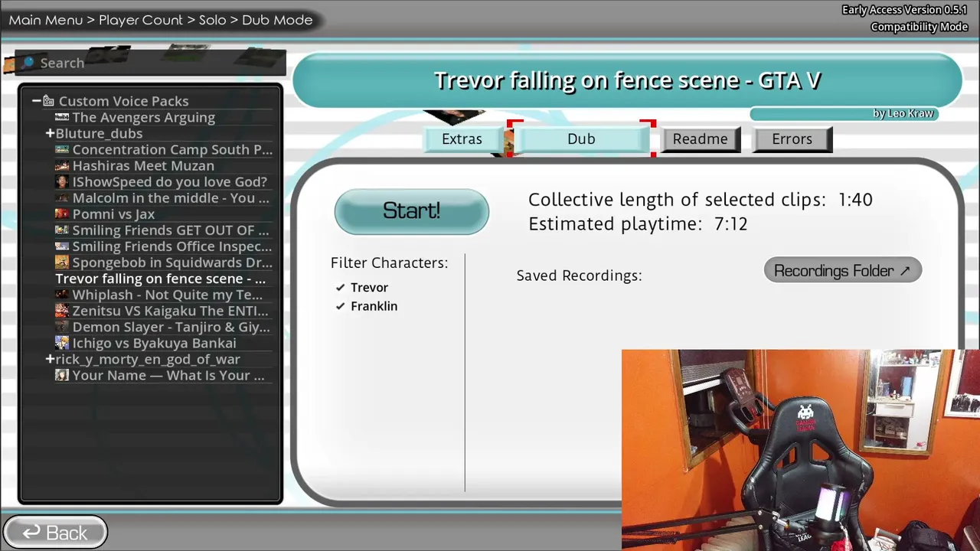The width and height of the screenshot is (980, 551).
Task: Click the 'Saved Recordings:' label
Action: [579, 275]
